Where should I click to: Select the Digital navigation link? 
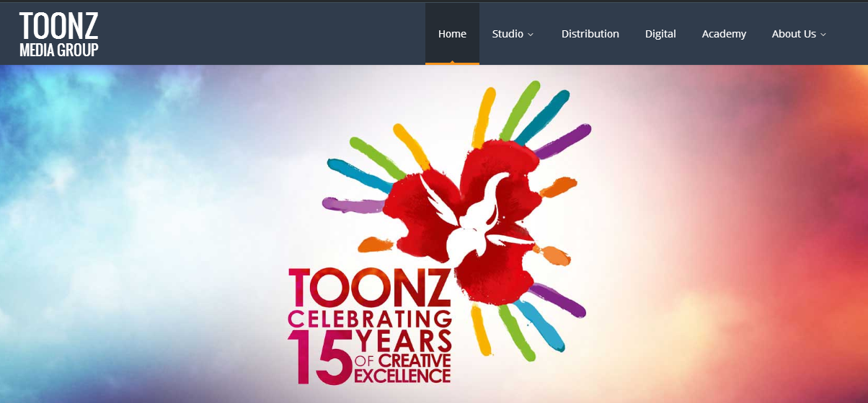coord(660,34)
